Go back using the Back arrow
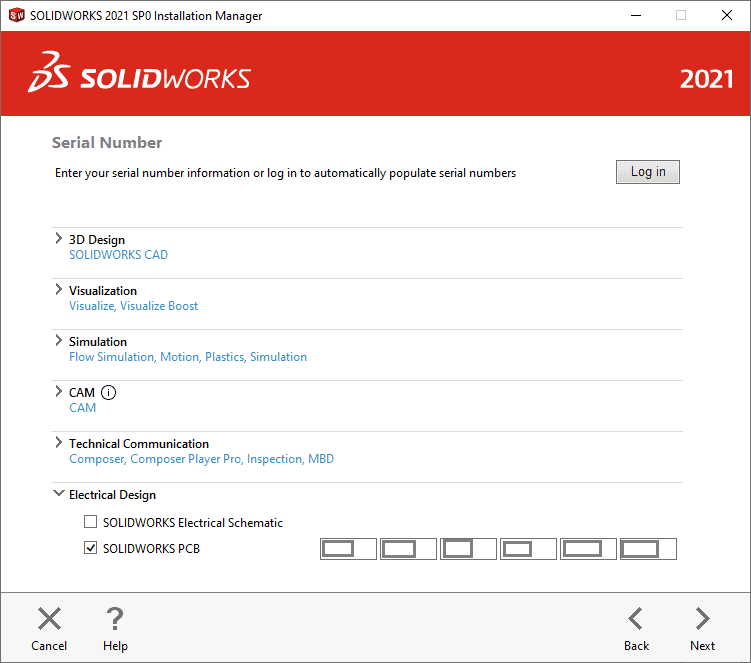751x663 pixels. coord(636,618)
